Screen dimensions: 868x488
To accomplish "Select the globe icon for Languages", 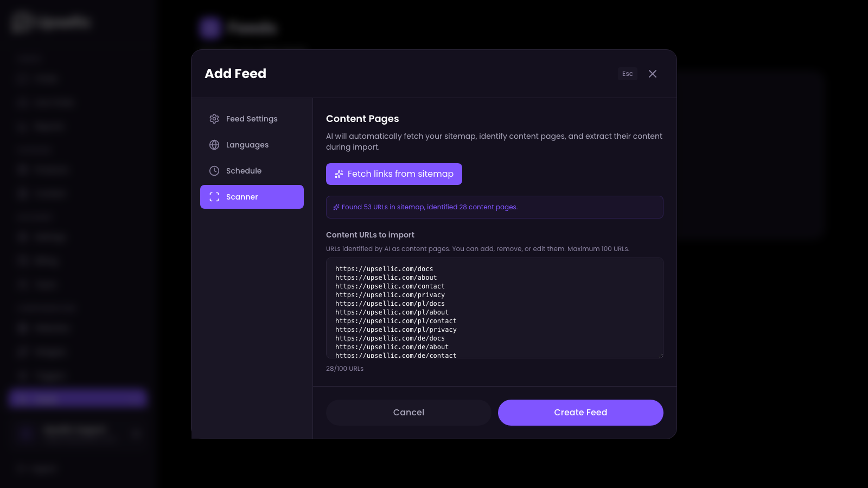I will click(x=214, y=145).
